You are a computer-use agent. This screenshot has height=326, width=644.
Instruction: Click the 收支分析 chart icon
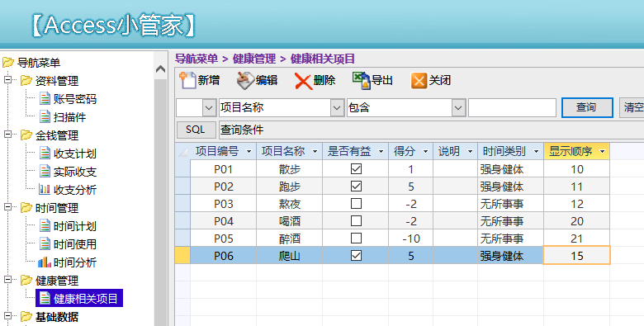45,189
